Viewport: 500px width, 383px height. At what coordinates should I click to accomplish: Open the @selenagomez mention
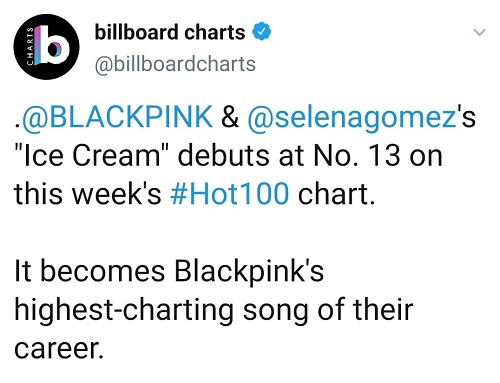(x=352, y=119)
